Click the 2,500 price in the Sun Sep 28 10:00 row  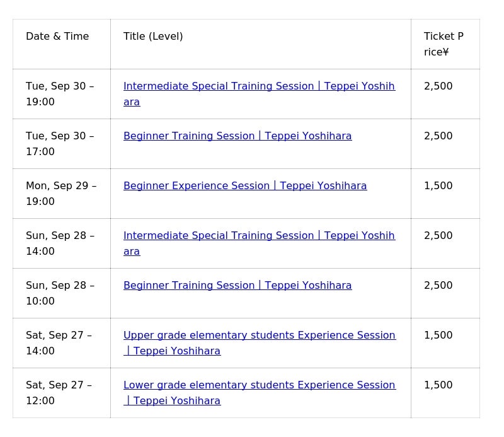point(438,286)
